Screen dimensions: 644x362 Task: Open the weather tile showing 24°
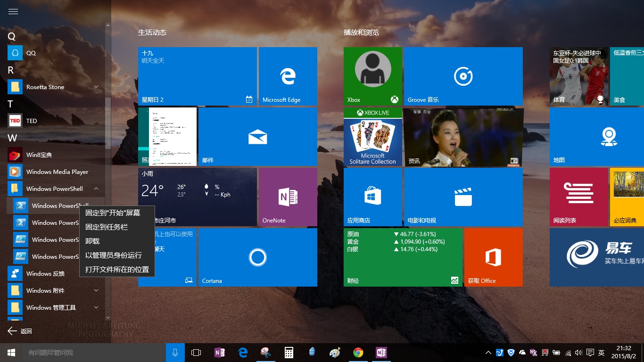click(198, 197)
